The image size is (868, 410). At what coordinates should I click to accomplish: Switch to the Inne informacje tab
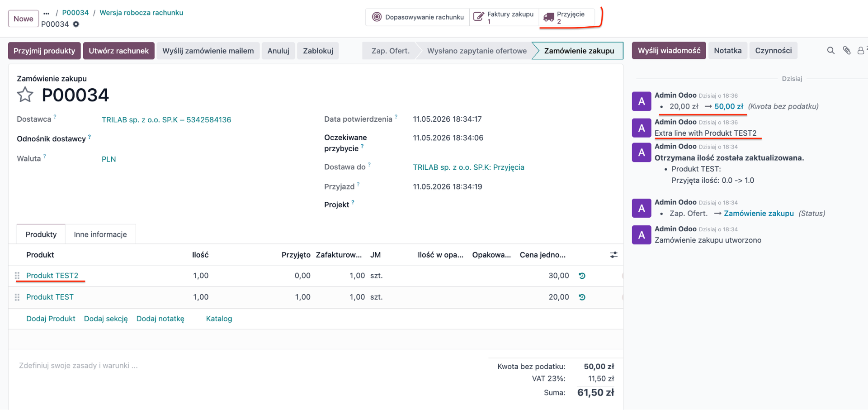click(100, 234)
